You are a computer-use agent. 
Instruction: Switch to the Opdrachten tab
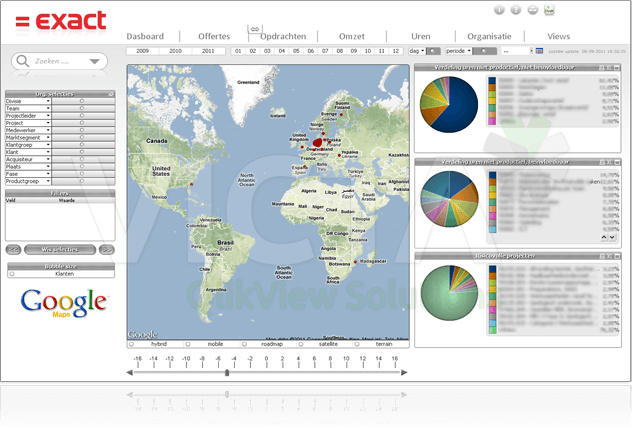pos(283,36)
